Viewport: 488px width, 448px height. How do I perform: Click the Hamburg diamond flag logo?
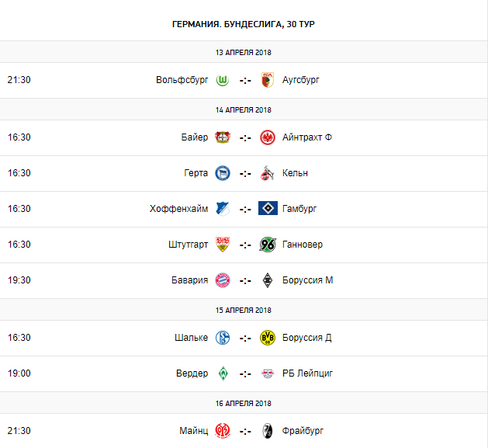click(x=268, y=208)
